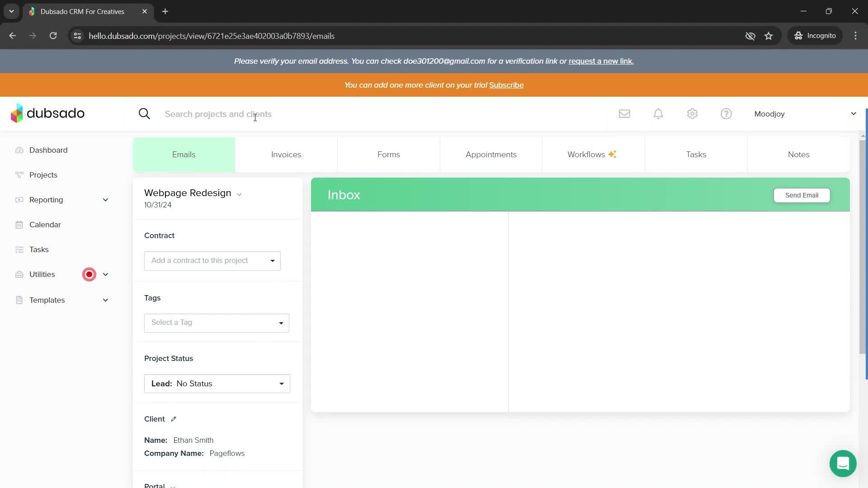The height and width of the screenshot is (488, 868).
Task: Open the browser three-dot menu
Action: (x=855, y=36)
